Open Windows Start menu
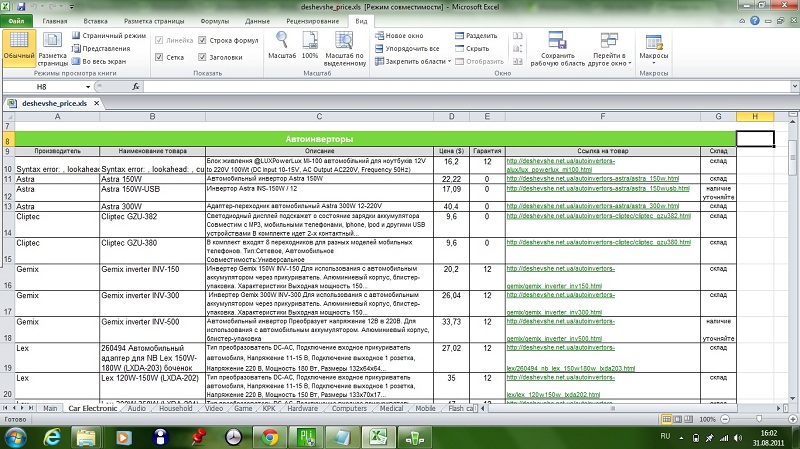800x449 pixels. (x=15, y=437)
